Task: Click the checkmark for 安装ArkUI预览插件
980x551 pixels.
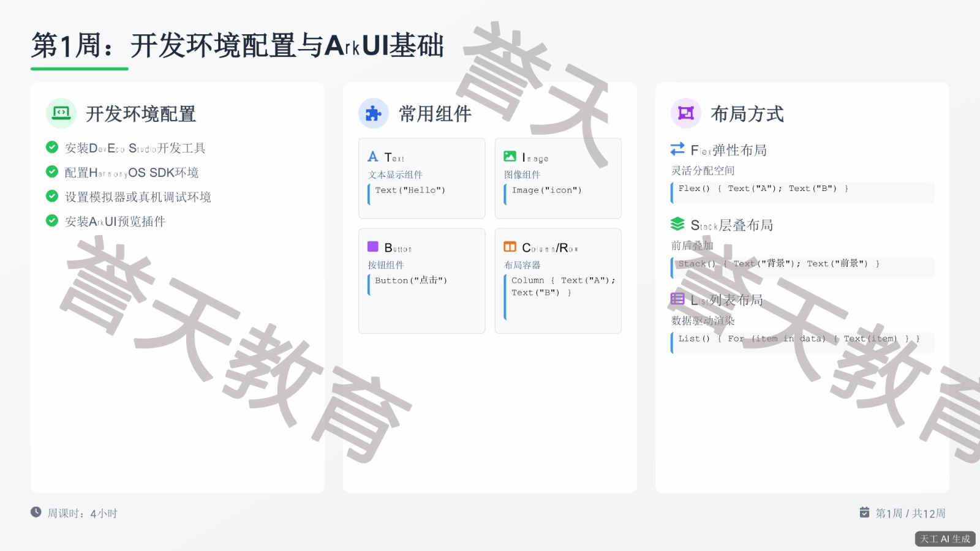Action: 52,220
